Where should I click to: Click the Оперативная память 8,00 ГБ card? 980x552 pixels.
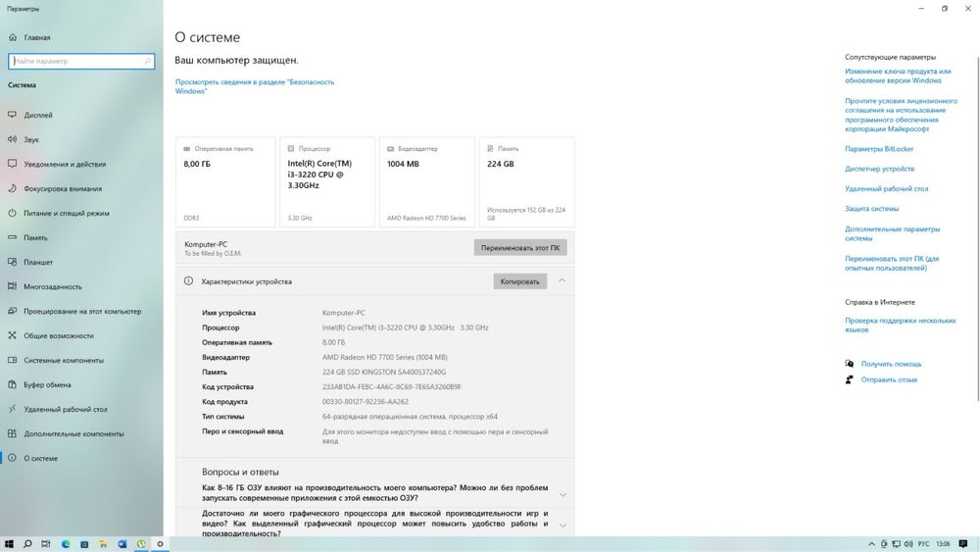click(x=225, y=182)
